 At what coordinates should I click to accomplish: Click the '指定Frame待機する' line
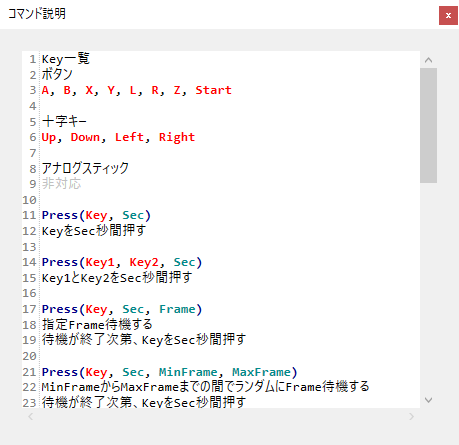coord(97,325)
